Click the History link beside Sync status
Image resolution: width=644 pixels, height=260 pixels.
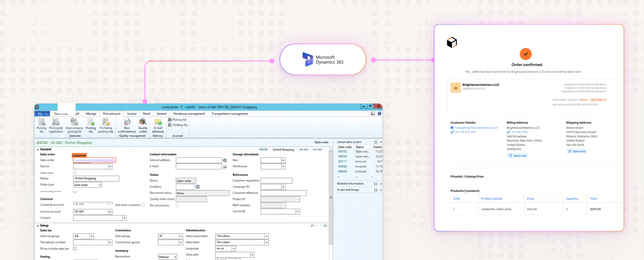583,100
